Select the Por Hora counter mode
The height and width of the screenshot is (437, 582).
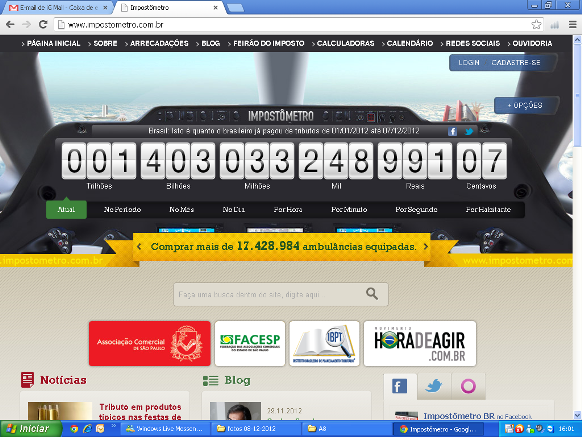288,210
